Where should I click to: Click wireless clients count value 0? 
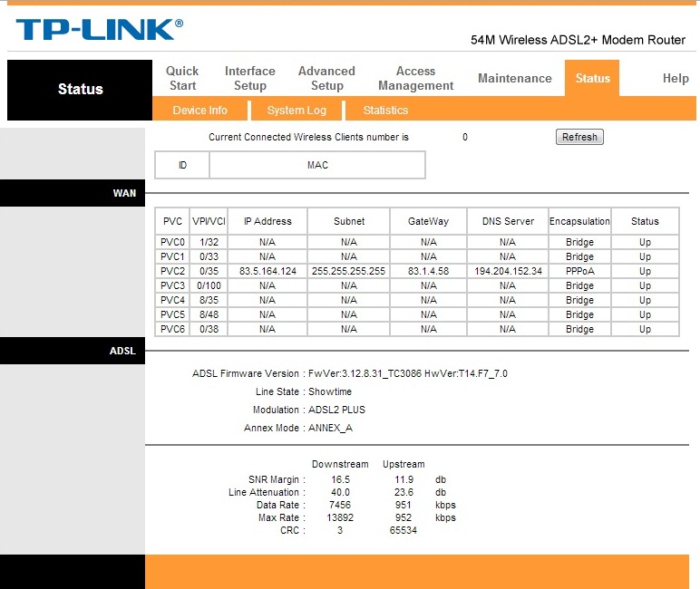point(465,137)
